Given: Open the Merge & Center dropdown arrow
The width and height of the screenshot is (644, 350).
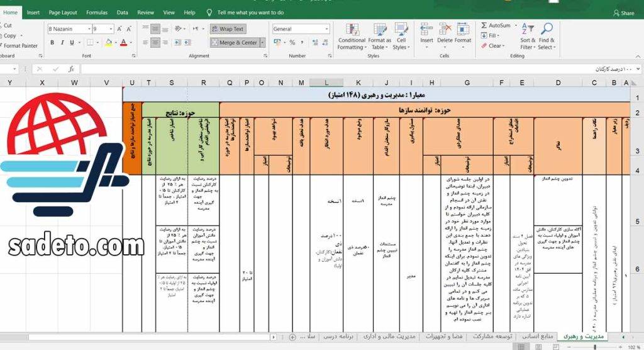Looking at the screenshot, I should (262, 42).
